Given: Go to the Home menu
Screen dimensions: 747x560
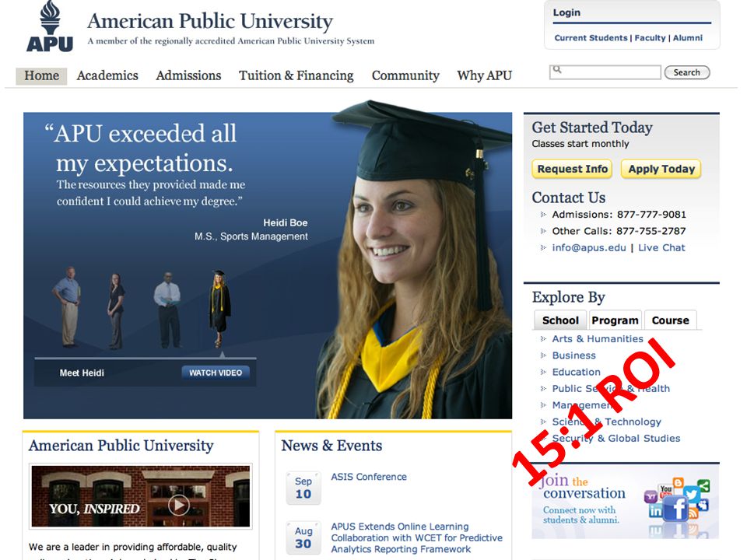Looking at the screenshot, I should [41, 75].
